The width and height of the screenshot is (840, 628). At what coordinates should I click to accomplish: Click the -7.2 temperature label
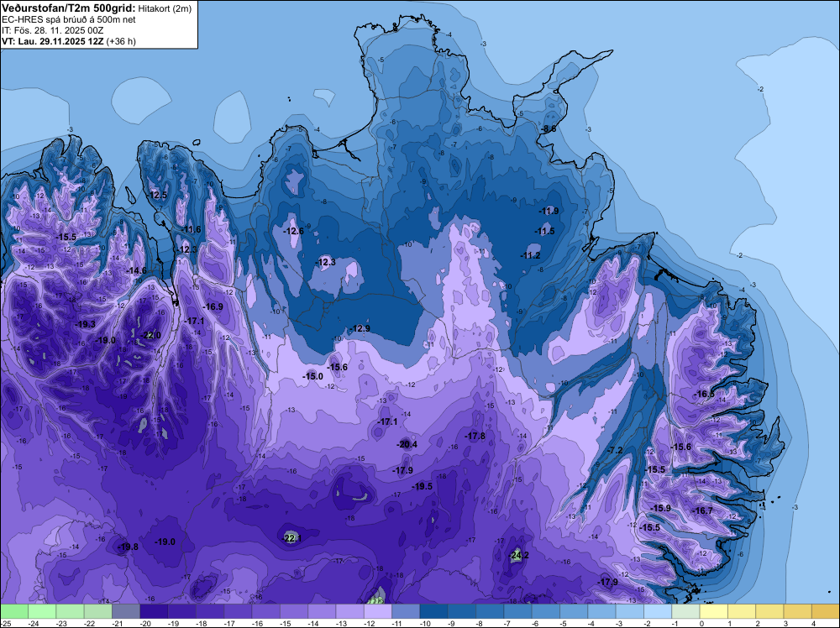[615, 451]
